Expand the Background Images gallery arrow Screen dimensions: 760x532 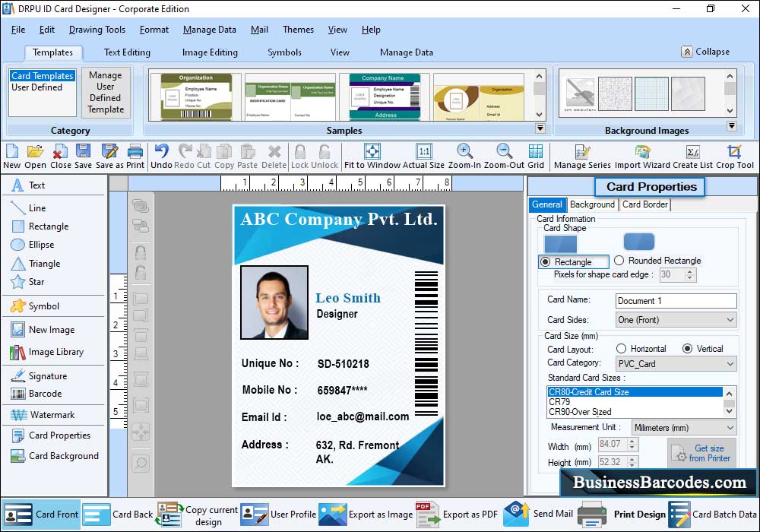click(x=732, y=126)
